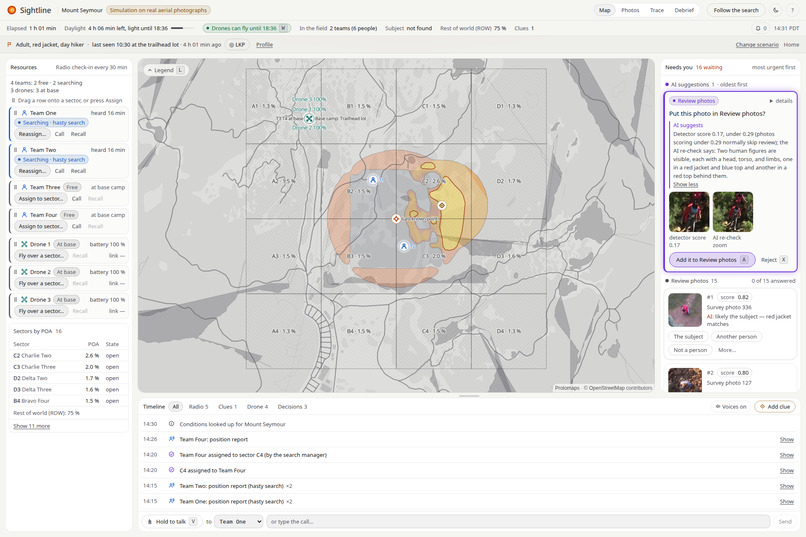Click the base camp drone marker on map
Image resolution: width=806 pixels, height=537 pixels.
(309, 118)
